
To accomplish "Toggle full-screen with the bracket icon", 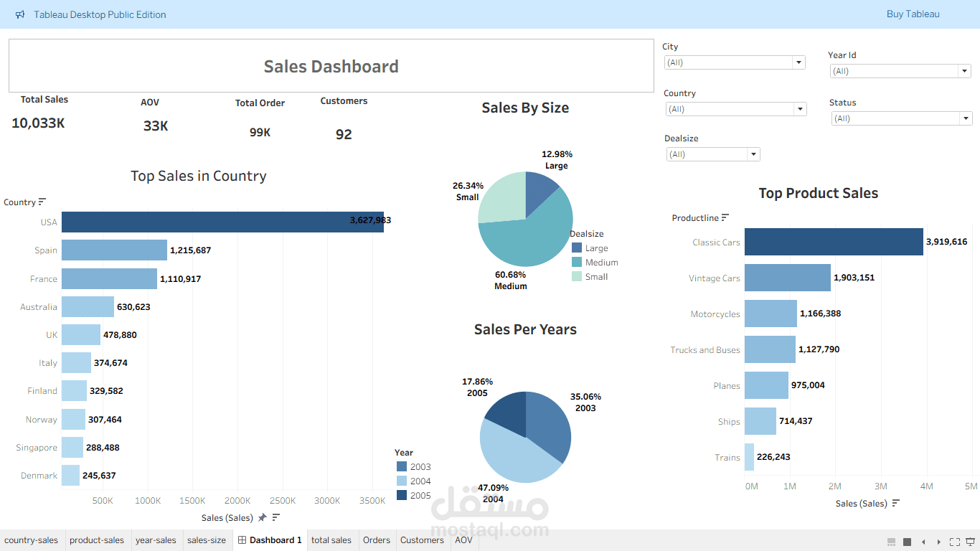I will coord(956,542).
